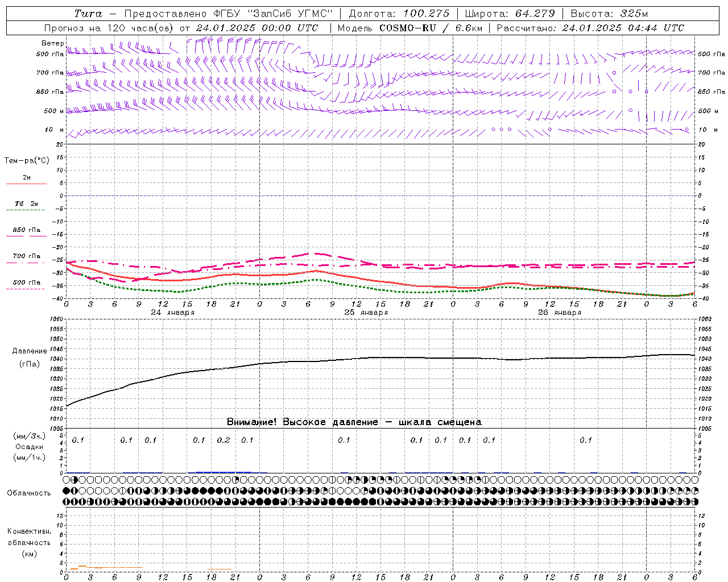
Task: Click the longitude value "Долгота: 100.275"
Action: [x=399, y=14]
